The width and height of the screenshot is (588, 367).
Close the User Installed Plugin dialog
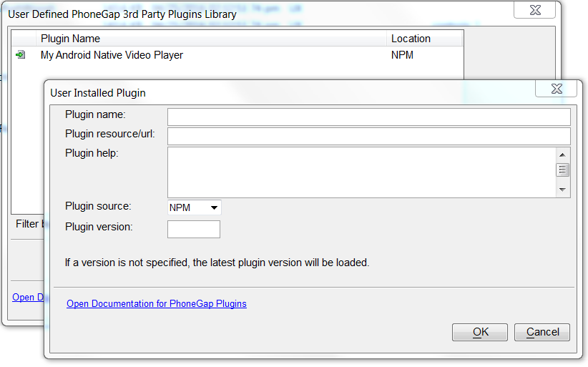[x=557, y=89]
